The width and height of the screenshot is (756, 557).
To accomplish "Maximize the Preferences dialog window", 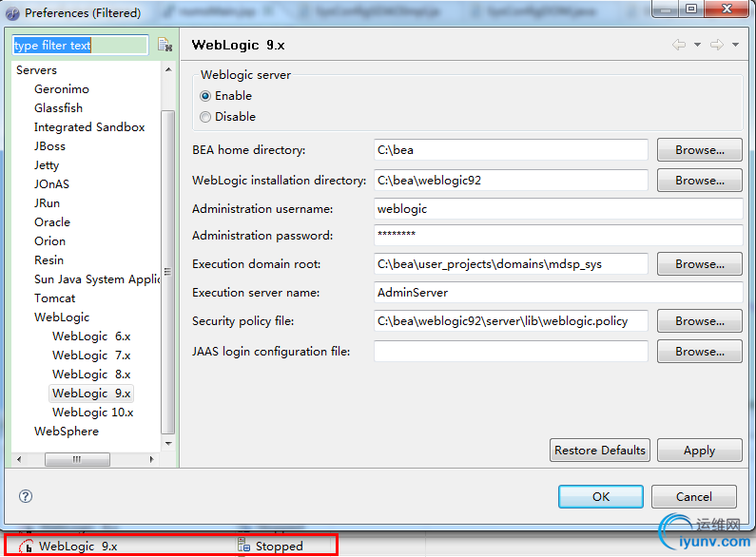I will click(x=691, y=9).
